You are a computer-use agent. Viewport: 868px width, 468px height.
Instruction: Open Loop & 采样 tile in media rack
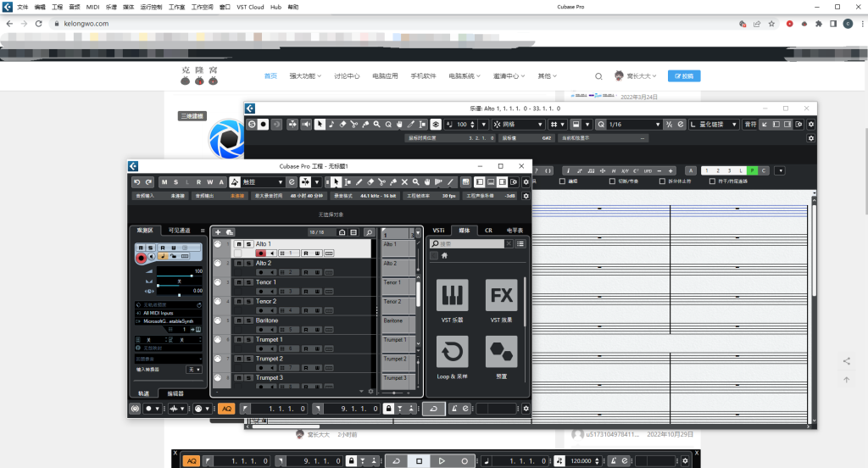(453, 351)
